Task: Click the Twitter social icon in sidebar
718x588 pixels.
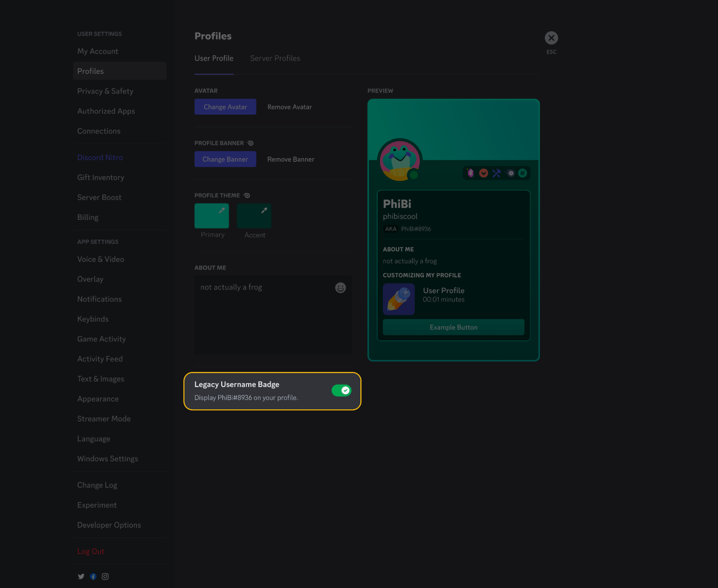Action: coord(81,576)
